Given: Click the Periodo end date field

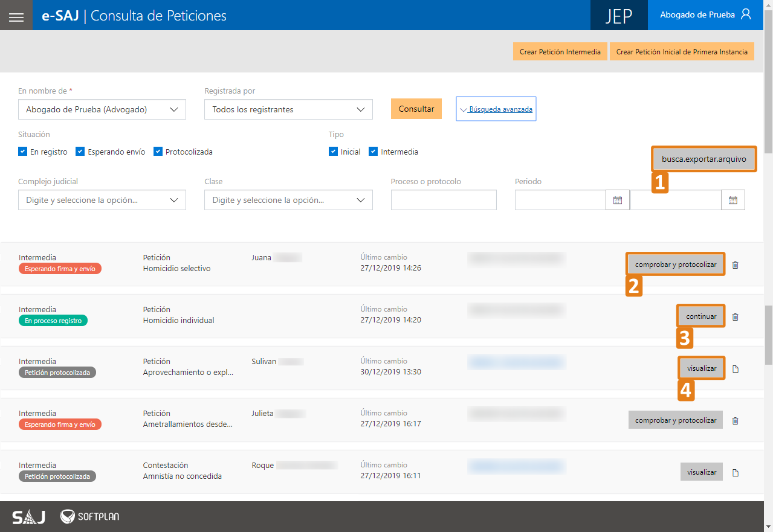Looking at the screenshot, I should pos(676,200).
